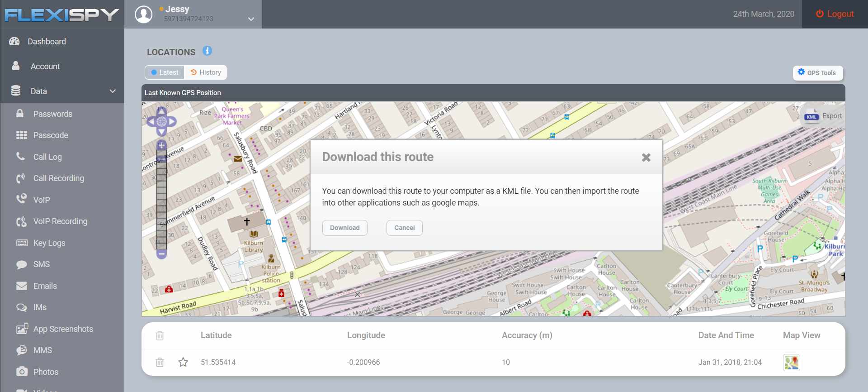Click the MMS icon
Viewport: 868px width, 392px height.
tap(21, 350)
